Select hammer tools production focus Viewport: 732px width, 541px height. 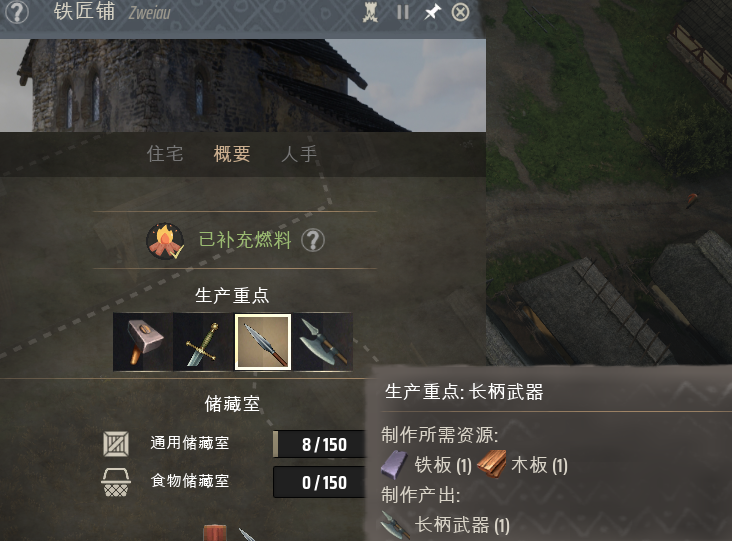143,342
